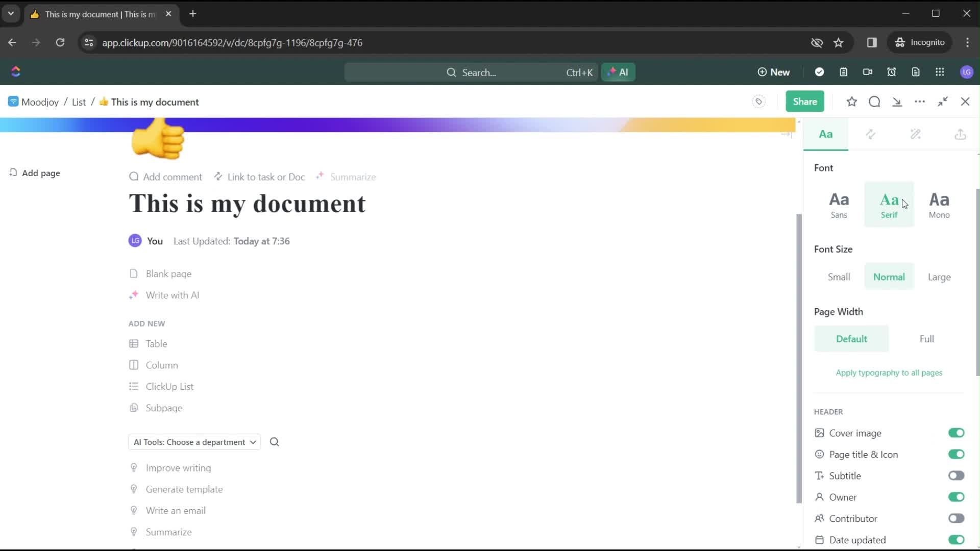Toggle the Cover image on/off
The image size is (980, 551).
pyautogui.click(x=957, y=433)
